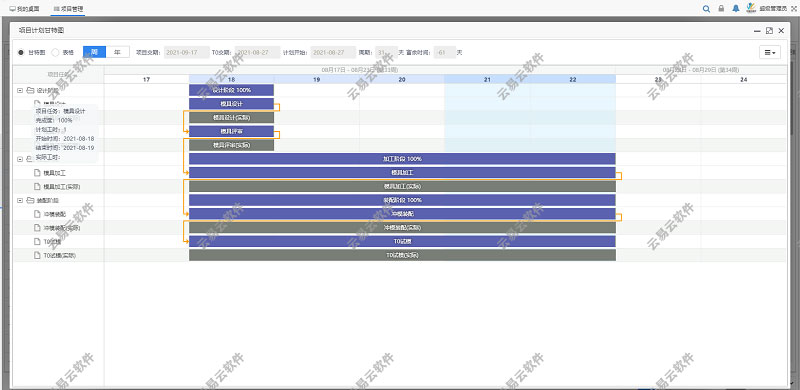Collapse the 设计阶段 tree node
The width and height of the screenshot is (800, 390).
(x=20, y=90)
